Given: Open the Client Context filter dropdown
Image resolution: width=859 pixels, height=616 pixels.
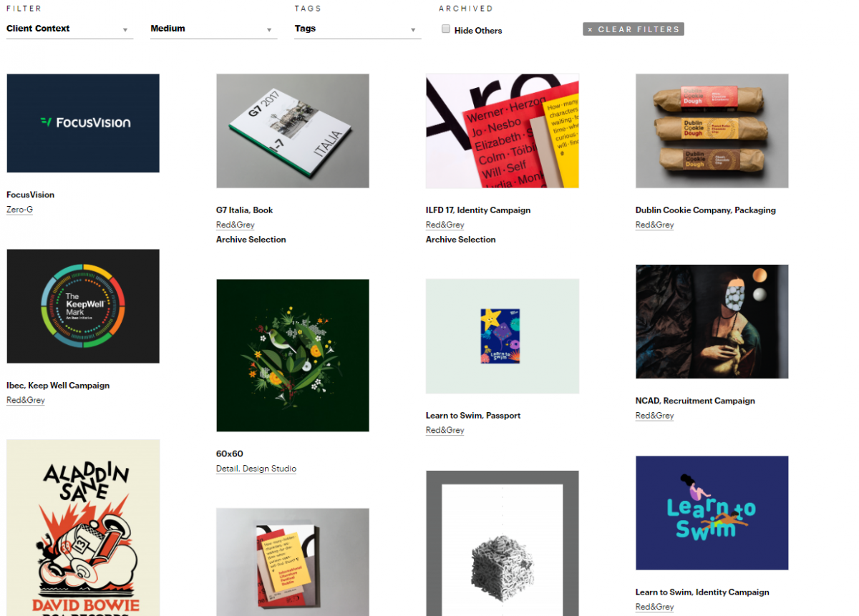Looking at the screenshot, I should (69, 29).
